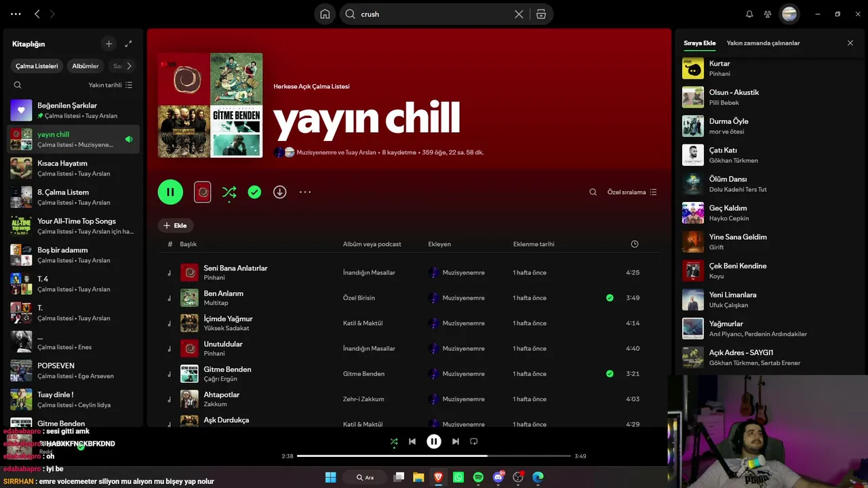This screenshot has height=488, width=868.
Task: Focus the search field containing "crush"
Action: coord(434,14)
